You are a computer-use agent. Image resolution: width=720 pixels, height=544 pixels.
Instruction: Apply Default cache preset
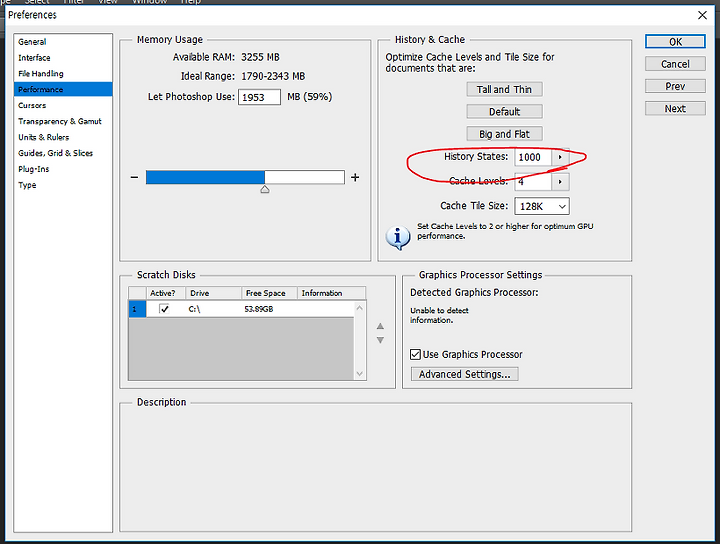point(504,112)
